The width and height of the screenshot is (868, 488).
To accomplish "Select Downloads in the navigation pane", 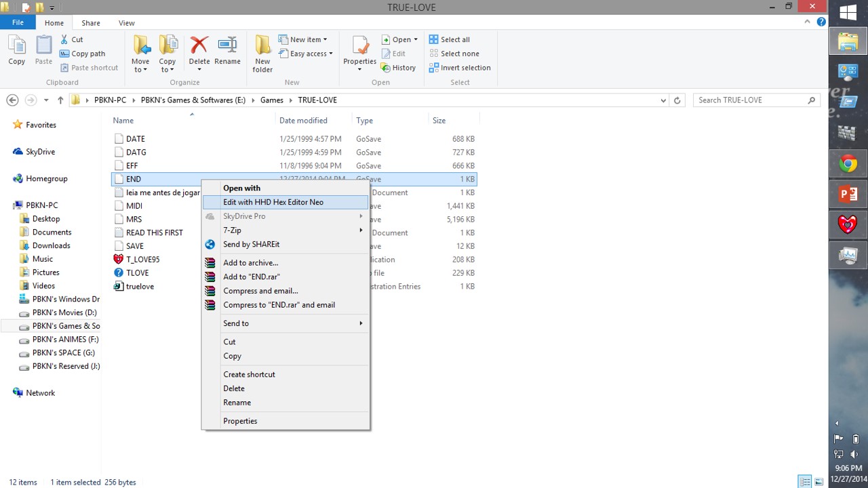I will [51, 245].
